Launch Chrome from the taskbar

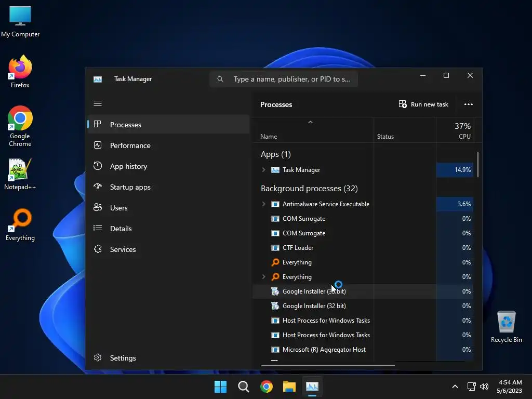267,387
